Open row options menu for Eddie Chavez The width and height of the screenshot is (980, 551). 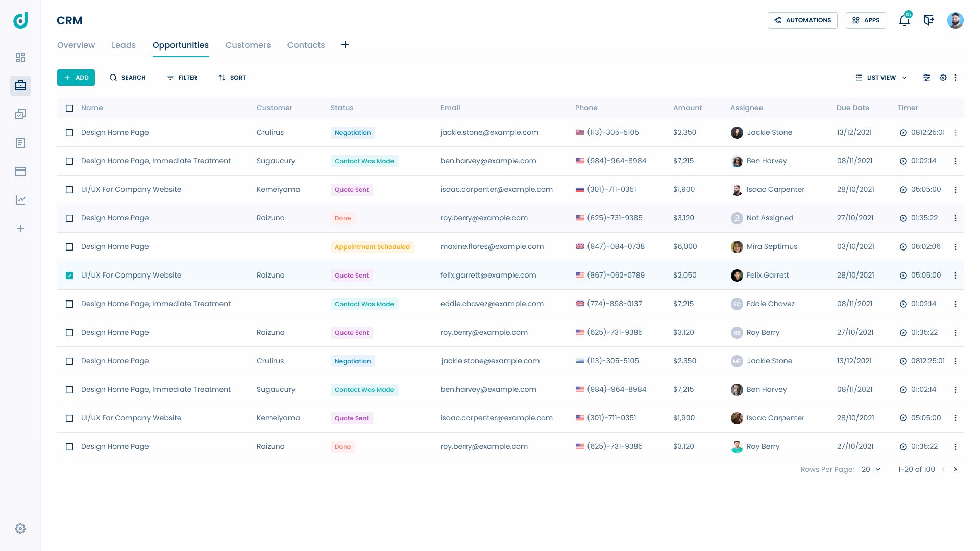(955, 304)
